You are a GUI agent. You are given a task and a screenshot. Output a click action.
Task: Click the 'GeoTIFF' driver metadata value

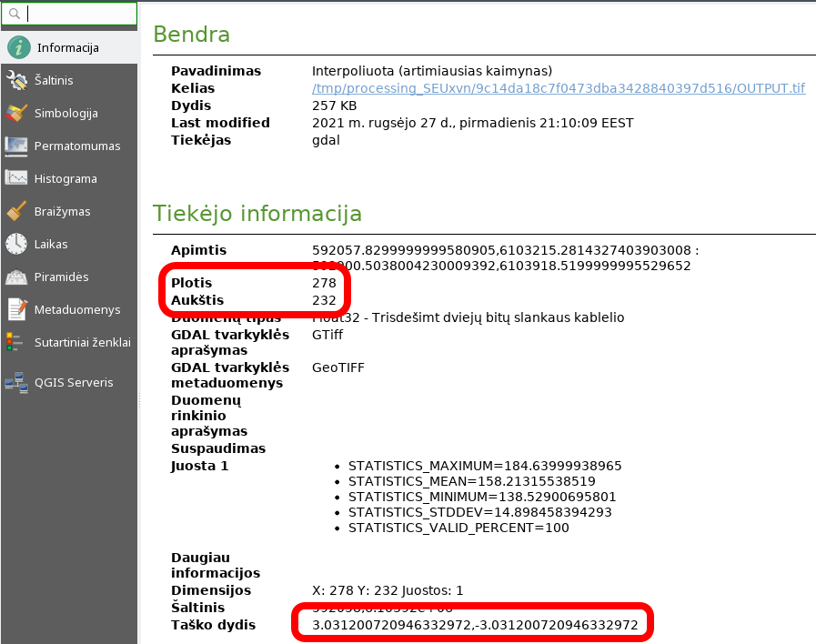(338, 367)
